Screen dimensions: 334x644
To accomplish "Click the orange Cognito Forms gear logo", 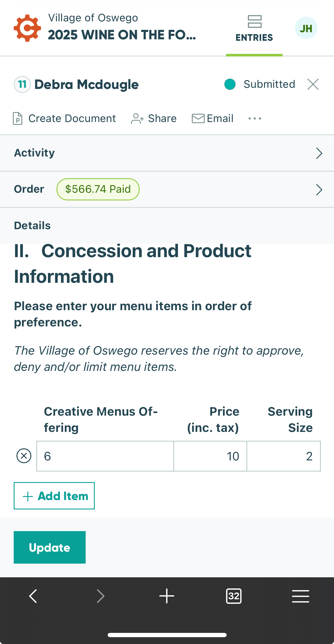I will (27, 28).
